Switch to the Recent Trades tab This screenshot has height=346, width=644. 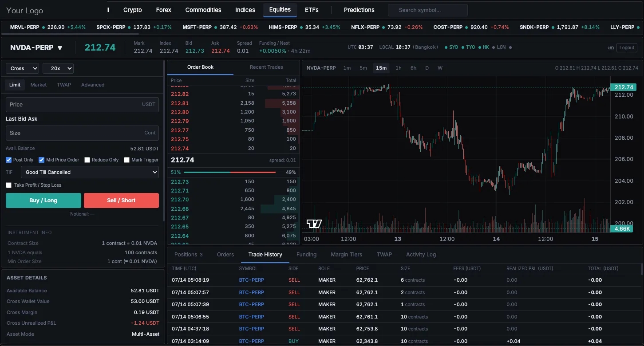coord(266,67)
